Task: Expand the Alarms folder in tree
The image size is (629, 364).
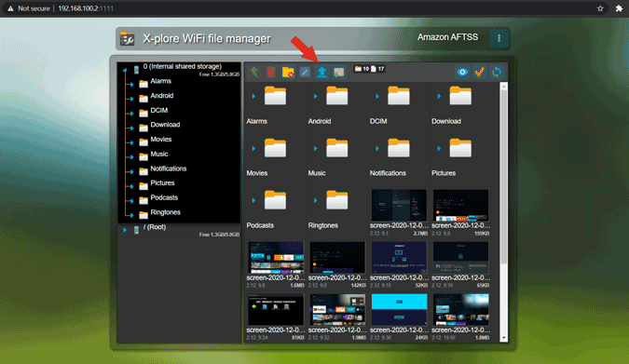Action: (x=131, y=84)
